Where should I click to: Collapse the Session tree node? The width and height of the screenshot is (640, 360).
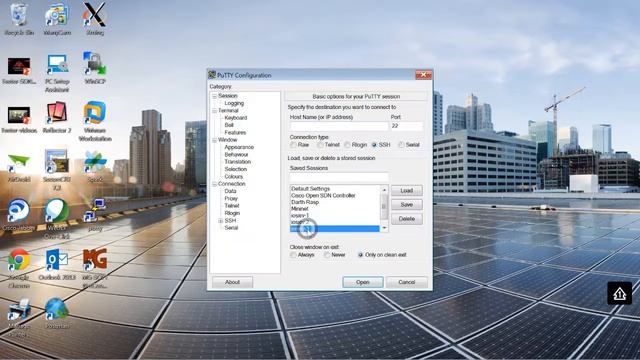tap(214, 96)
